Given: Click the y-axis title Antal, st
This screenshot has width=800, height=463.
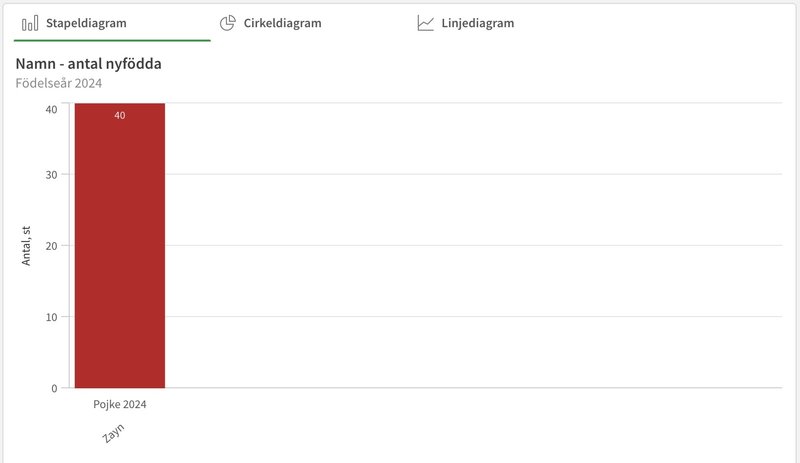Looking at the screenshot, I should 26,246.
